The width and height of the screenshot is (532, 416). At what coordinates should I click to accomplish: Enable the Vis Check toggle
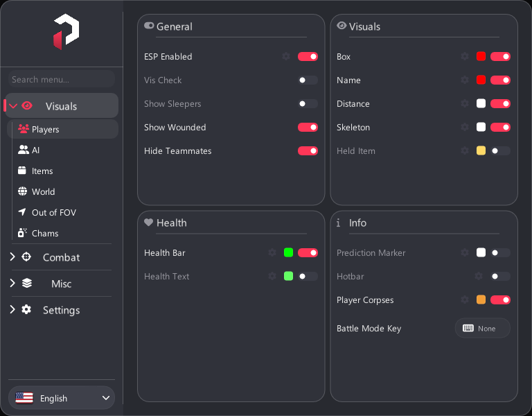tap(308, 80)
